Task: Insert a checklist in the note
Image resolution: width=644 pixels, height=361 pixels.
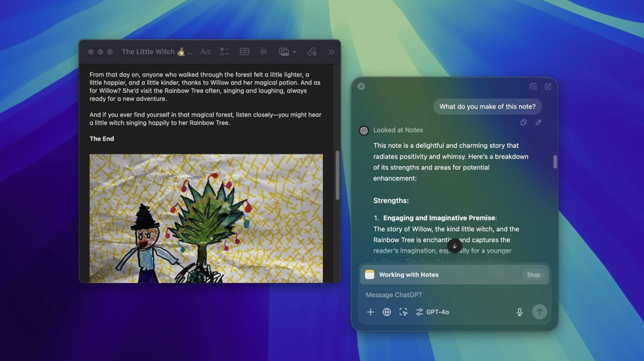Action: click(224, 52)
